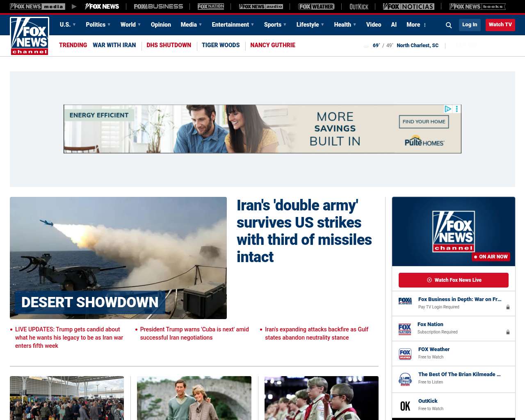Open 'Cuba is next' Trump story link
Viewport: 525px width, 420px height.
(194, 333)
